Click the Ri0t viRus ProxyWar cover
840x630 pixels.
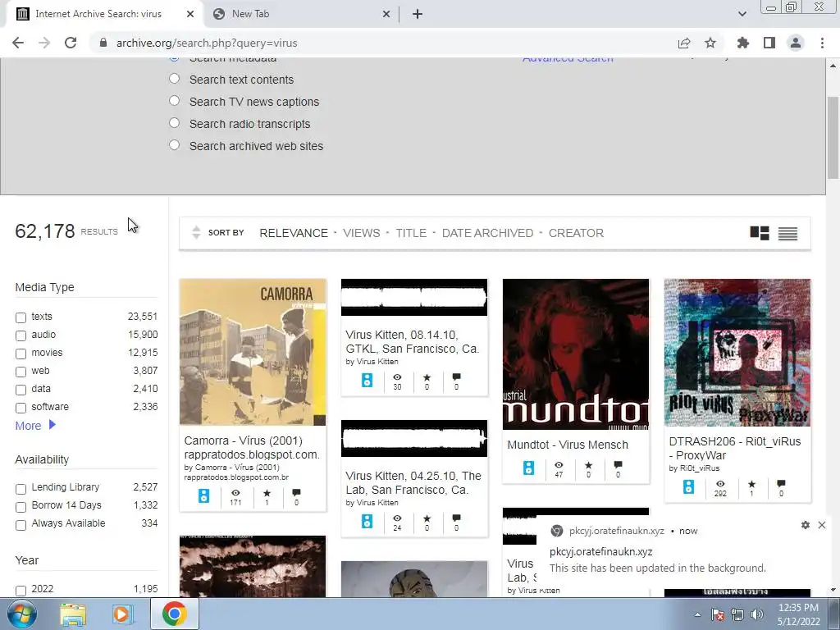pos(737,353)
